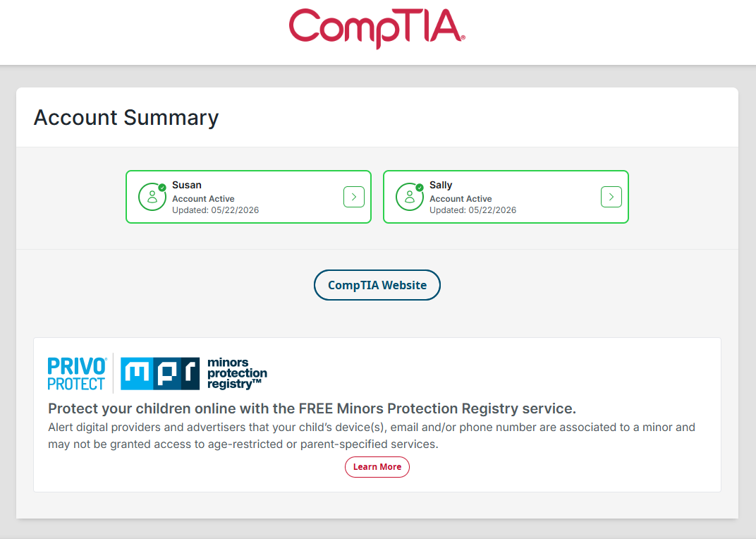The image size is (756, 539).
Task: Click the blue MPR logo graphic
Action: [x=160, y=373]
